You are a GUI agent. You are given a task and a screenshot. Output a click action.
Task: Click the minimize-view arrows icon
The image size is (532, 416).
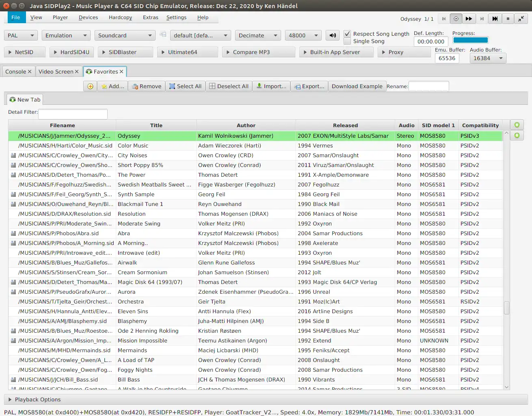(521, 19)
